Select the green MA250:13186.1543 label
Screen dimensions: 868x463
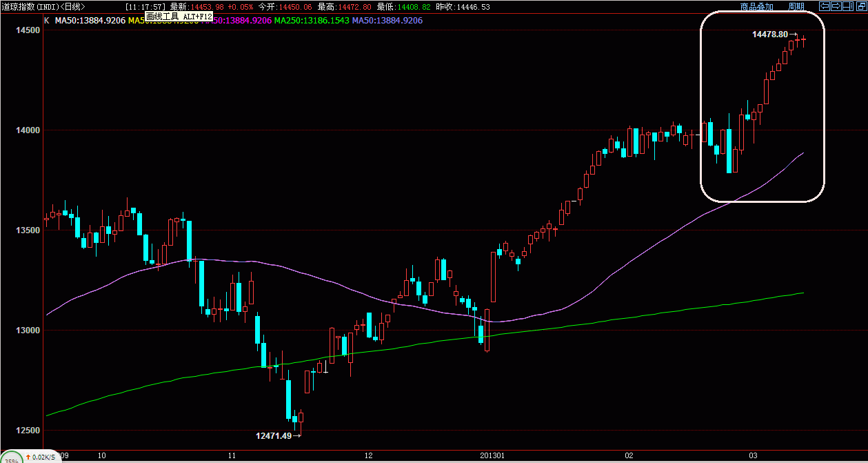[312, 21]
